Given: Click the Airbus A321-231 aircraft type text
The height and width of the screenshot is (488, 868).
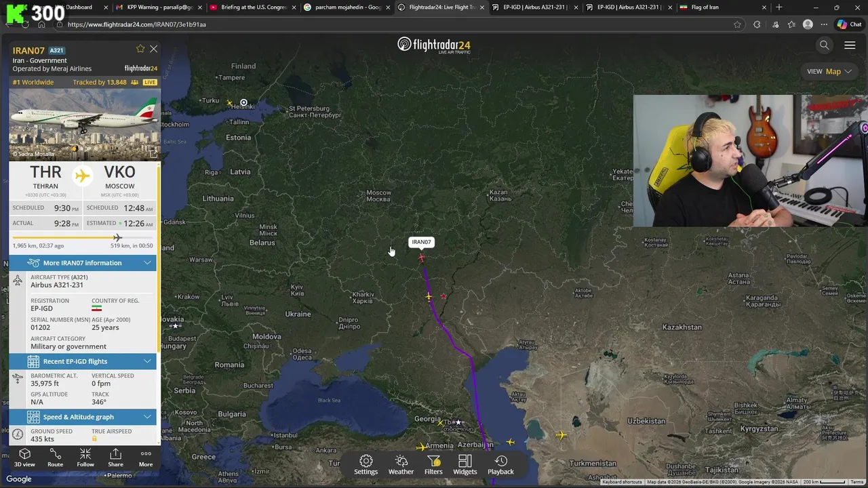Looking at the screenshot, I should point(57,285).
